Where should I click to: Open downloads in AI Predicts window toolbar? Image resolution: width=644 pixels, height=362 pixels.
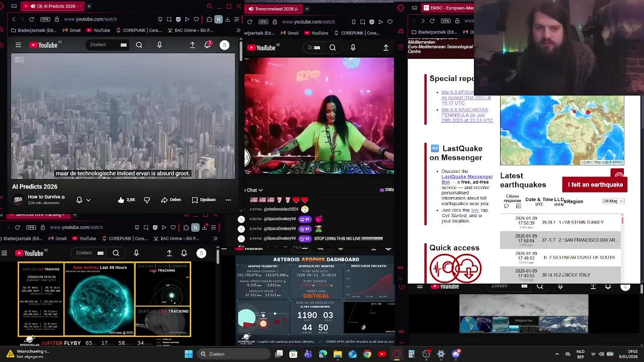pyautogui.click(x=227, y=19)
